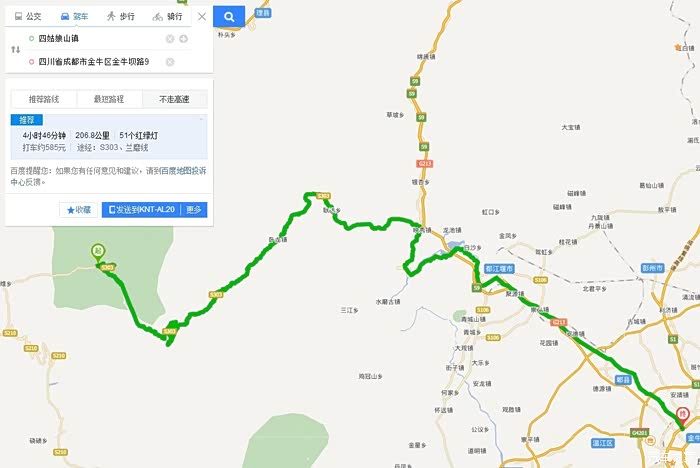Viewport: 700px width, 468px height.
Task: Clear the 四姑娘山镇 start field
Action: point(170,39)
